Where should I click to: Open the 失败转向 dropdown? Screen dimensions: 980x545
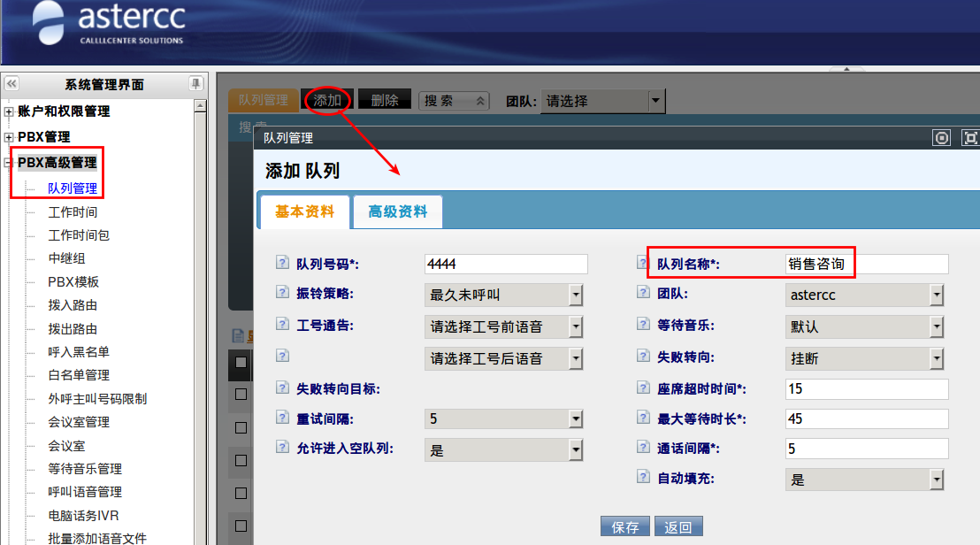pos(937,358)
